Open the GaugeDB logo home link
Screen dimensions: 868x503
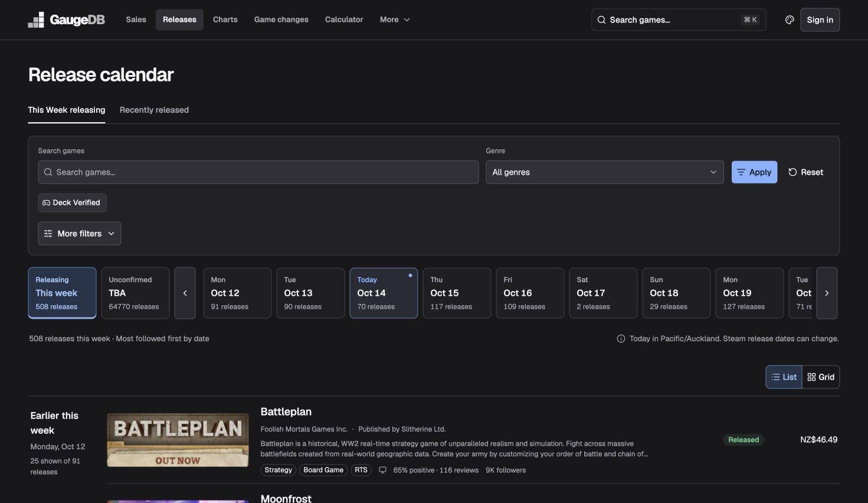pyautogui.click(x=66, y=19)
